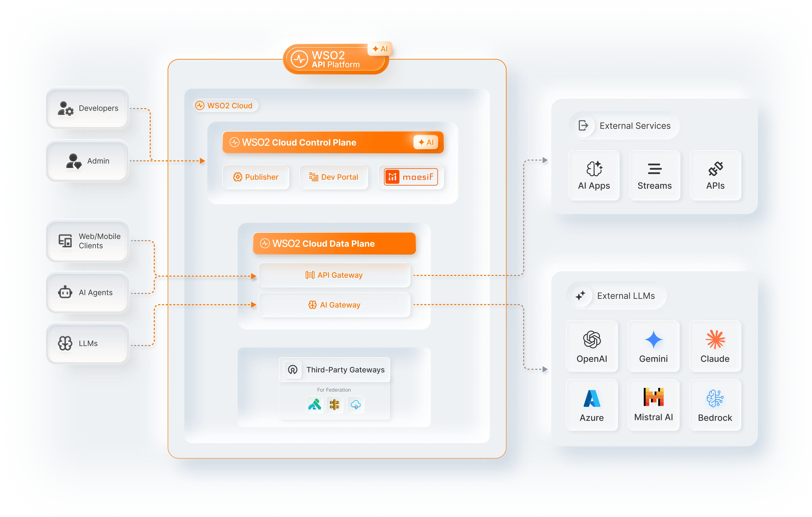
Task: Click the LLMs brain icon
Action: point(65,343)
